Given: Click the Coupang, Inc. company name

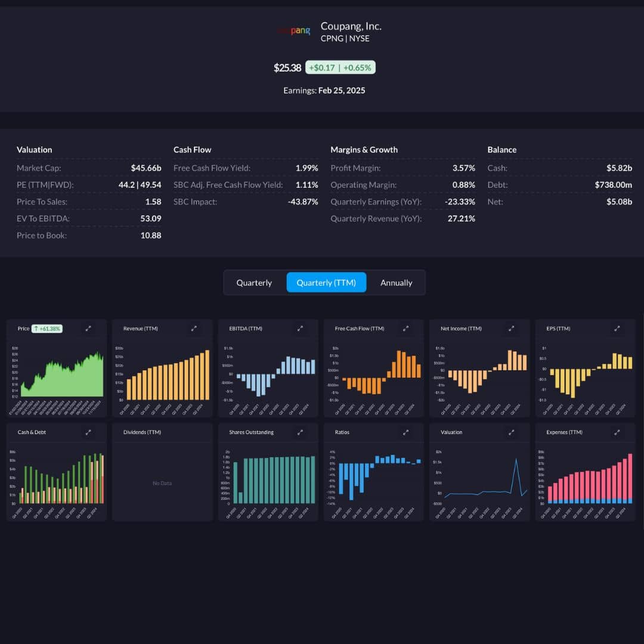Looking at the screenshot, I should 351,26.
